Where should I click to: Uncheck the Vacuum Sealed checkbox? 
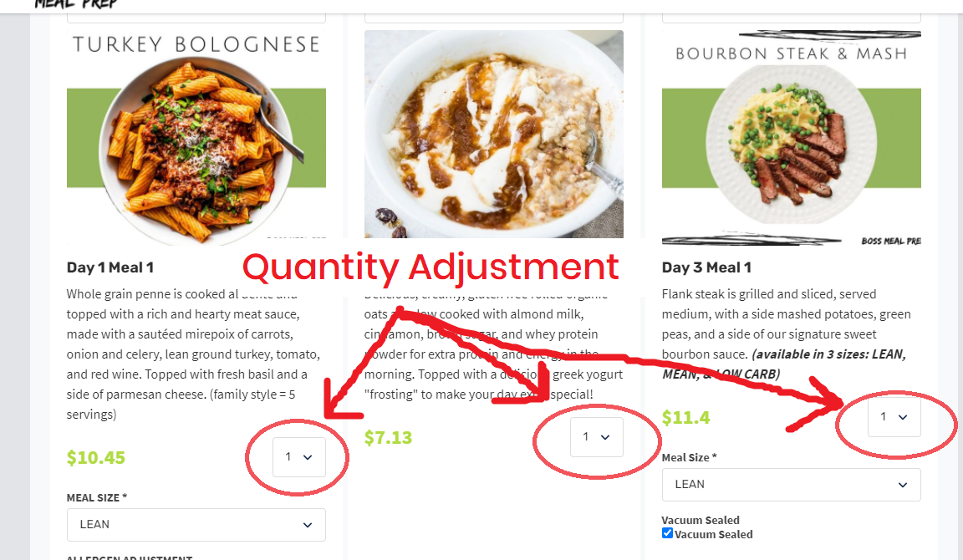667,533
